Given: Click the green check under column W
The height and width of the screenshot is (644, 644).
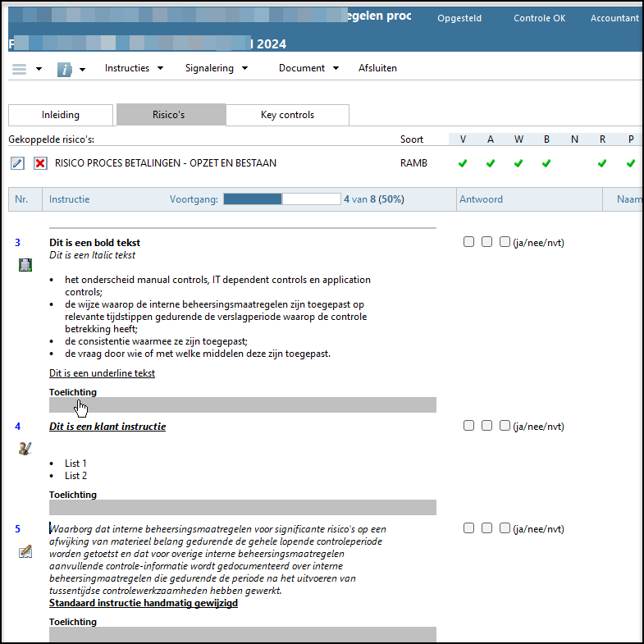Looking at the screenshot, I should [518, 163].
